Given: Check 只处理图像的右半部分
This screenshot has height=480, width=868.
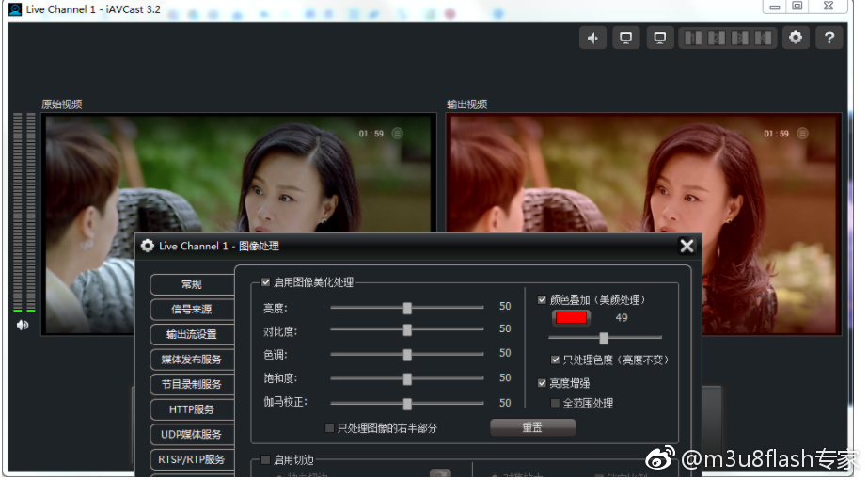Looking at the screenshot, I should [x=330, y=428].
